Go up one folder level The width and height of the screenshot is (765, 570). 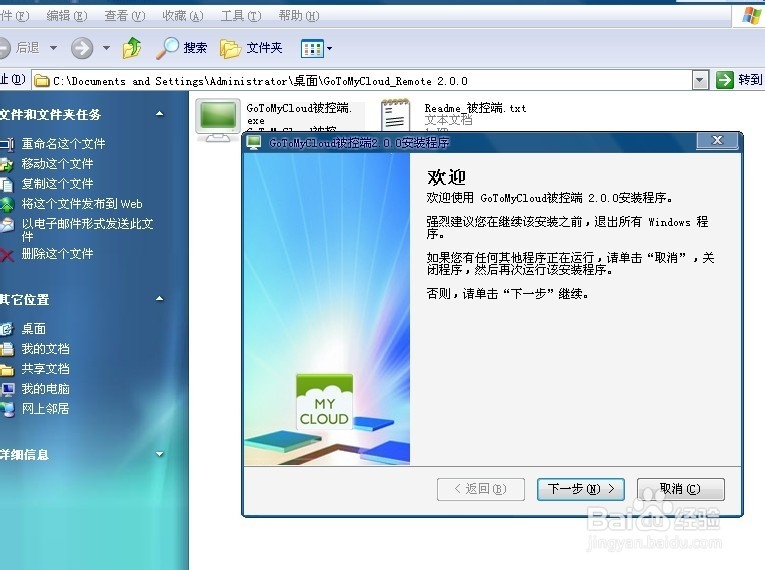(x=132, y=48)
